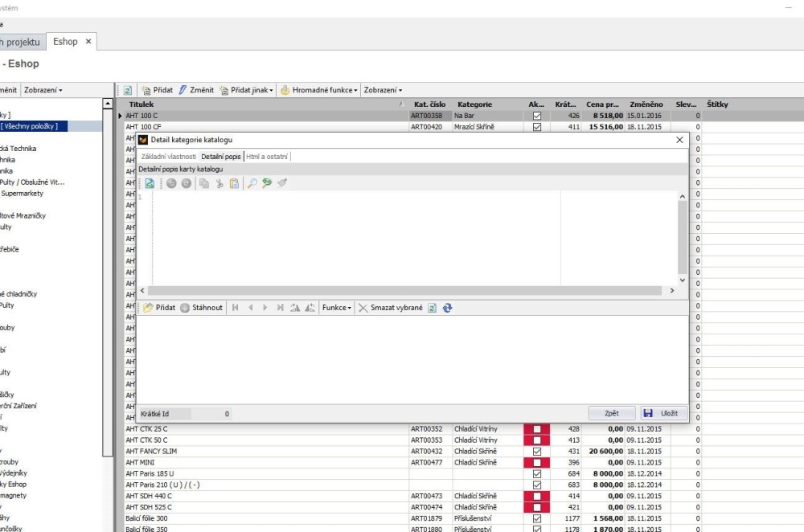Switch to Základní vlastnosti tab
The height and width of the screenshot is (532, 804).
[168, 157]
